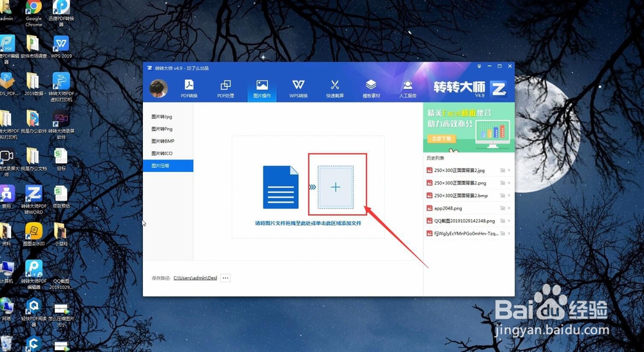This screenshot has height=352, width=644.
Task: Click the save path C:\Users\admin\Desl link
Action: pos(195,278)
